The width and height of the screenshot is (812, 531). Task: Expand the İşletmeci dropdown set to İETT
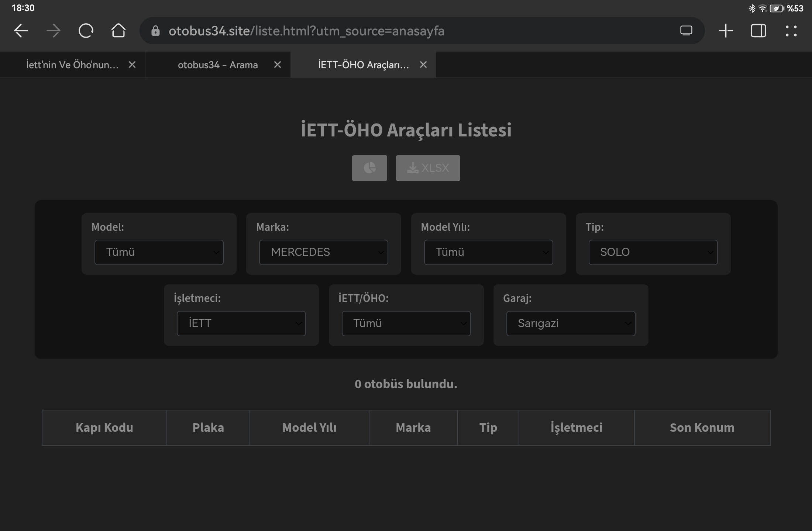point(241,323)
